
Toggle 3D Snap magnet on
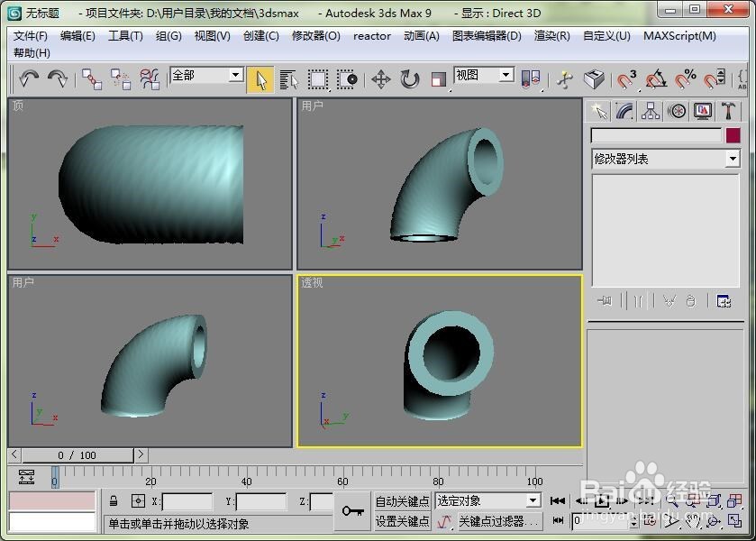click(x=624, y=79)
